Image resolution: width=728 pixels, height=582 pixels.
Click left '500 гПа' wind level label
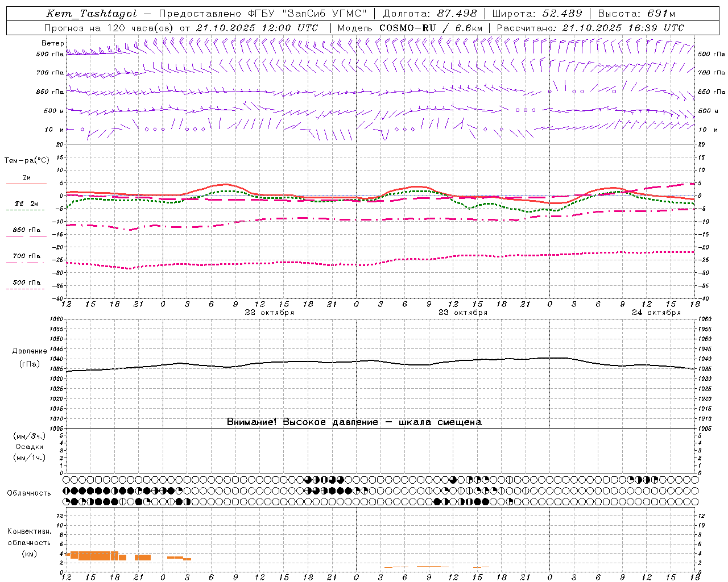tap(50, 54)
